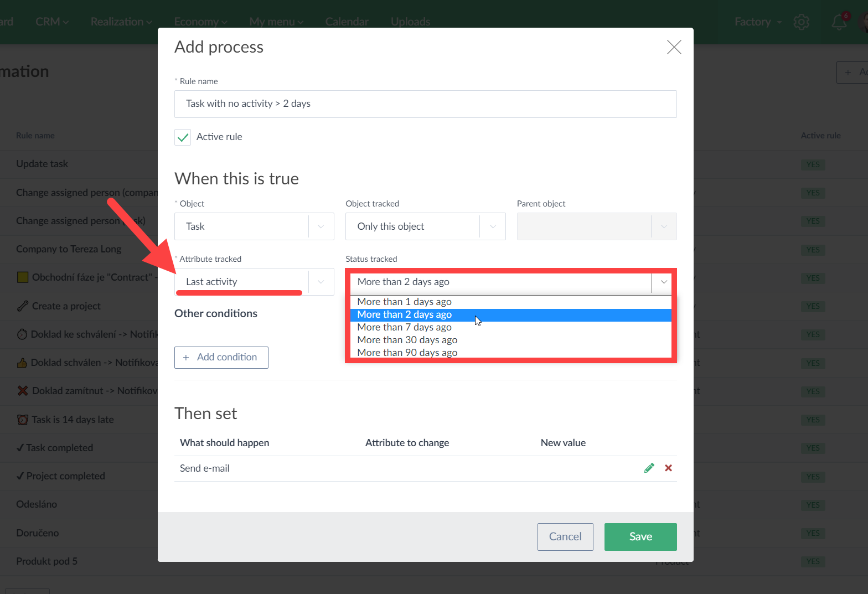Click the Cancel button

pyautogui.click(x=565, y=537)
